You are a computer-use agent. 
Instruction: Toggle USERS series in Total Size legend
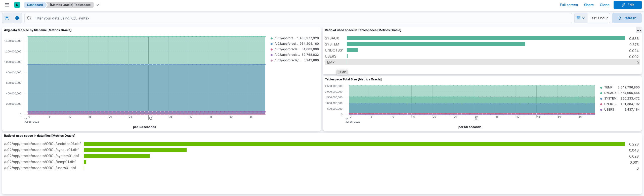click(620, 110)
